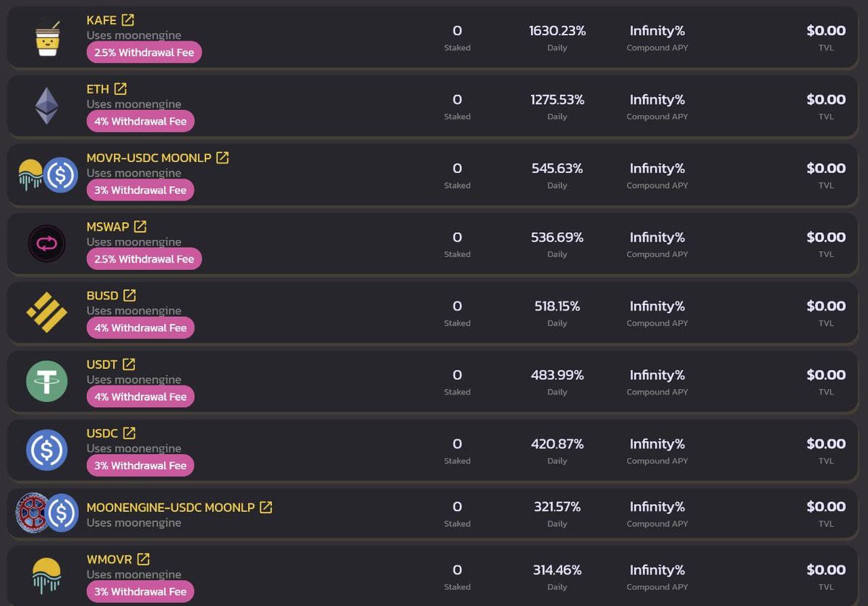Viewport: 868px width, 606px height.
Task: Open the MOONENGINE-USDC MOONLP external link icon
Action: click(x=266, y=508)
